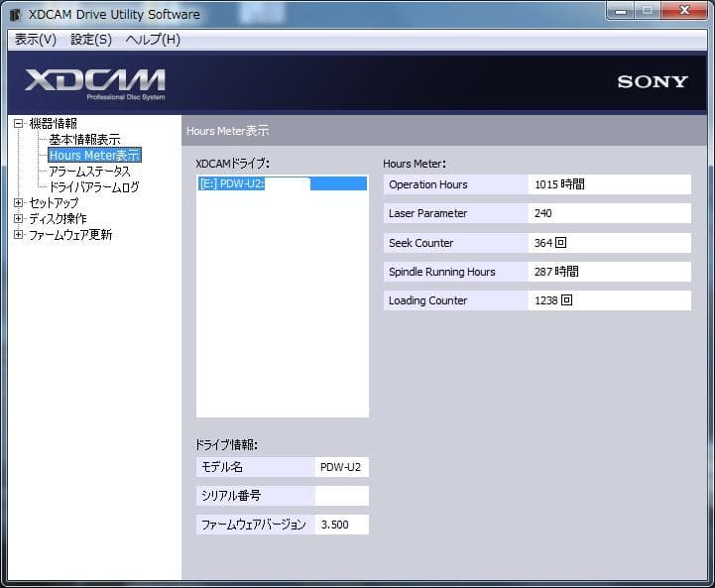
Task: Click the ファームウェアバージョン label
Action: pos(254,525)
